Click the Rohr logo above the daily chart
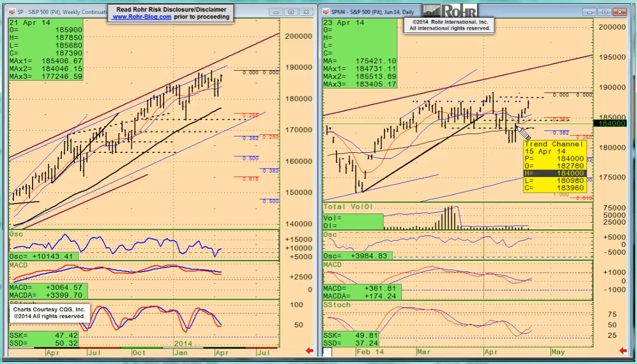This screenshot has height=364, width=637. 449,11
